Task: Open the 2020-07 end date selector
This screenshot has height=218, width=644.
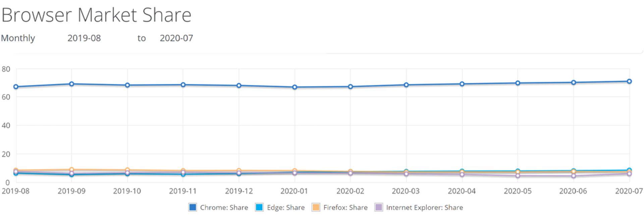Action: pos(176,38)
